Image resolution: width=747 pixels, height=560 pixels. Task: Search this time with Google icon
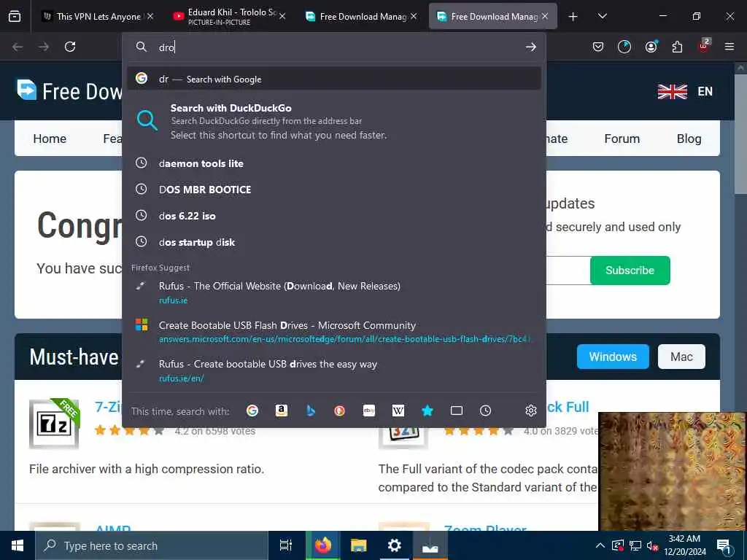click(x=252, y=411)
